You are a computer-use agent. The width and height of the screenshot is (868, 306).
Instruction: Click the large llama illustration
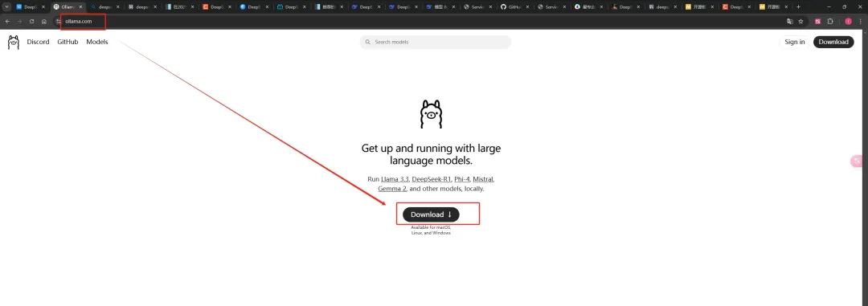click(432, 115)
